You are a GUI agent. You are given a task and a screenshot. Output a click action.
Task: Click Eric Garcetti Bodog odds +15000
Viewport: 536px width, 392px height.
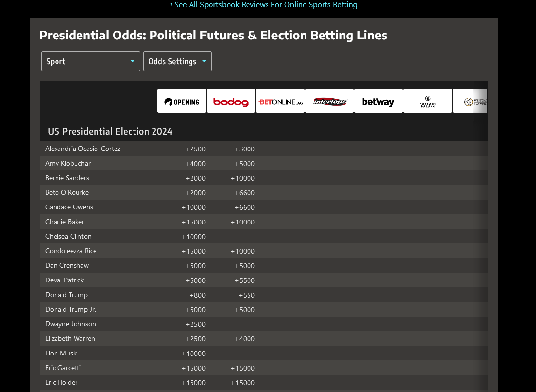(243, 369)
